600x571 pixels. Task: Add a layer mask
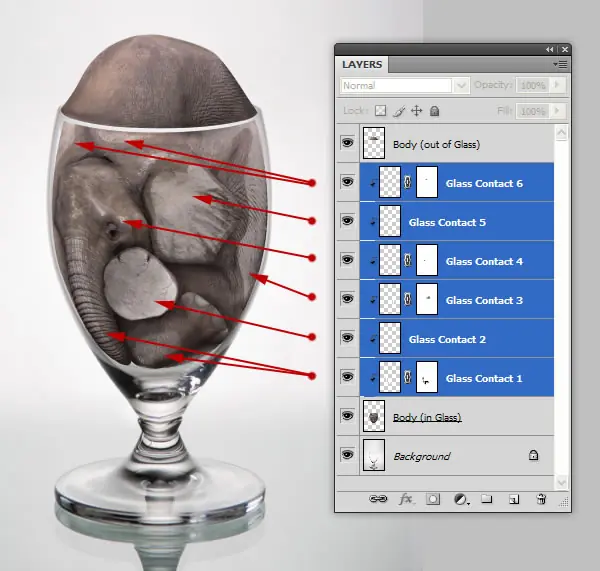coord(433,499)
